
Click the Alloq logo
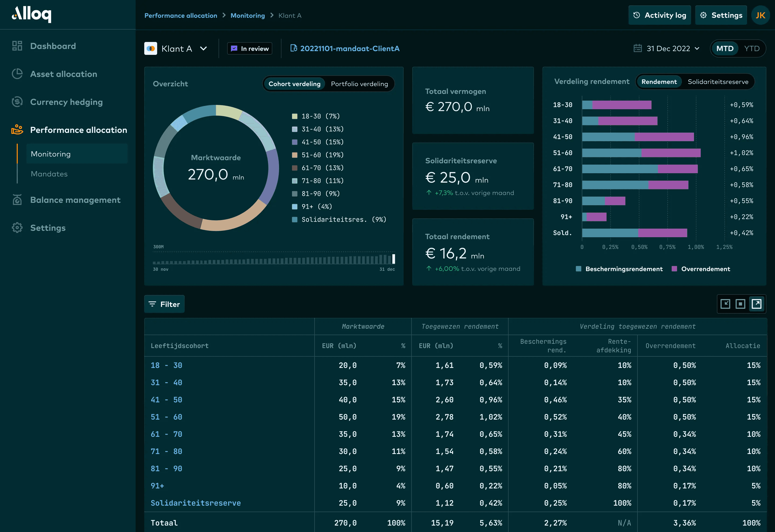32,14
